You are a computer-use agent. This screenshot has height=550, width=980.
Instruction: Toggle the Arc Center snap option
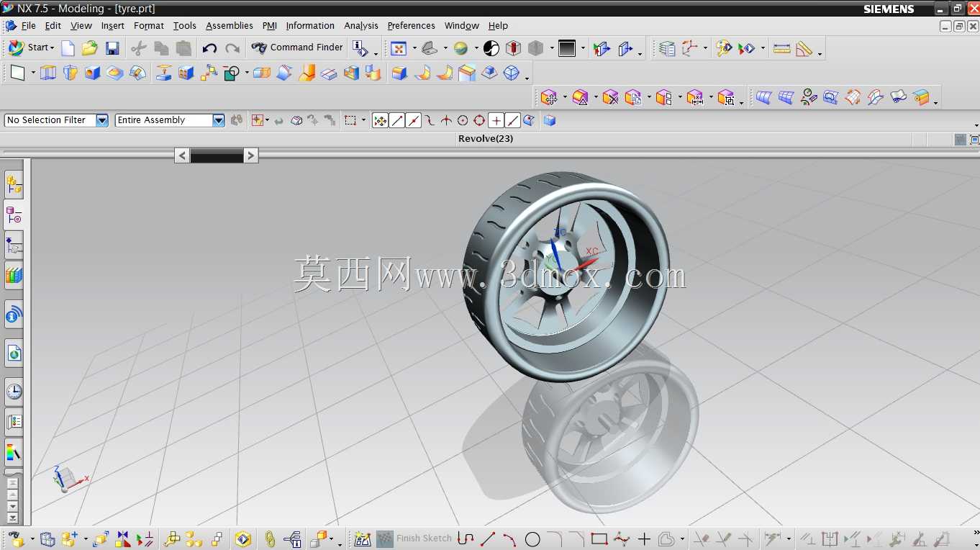[x=463, y=121]
